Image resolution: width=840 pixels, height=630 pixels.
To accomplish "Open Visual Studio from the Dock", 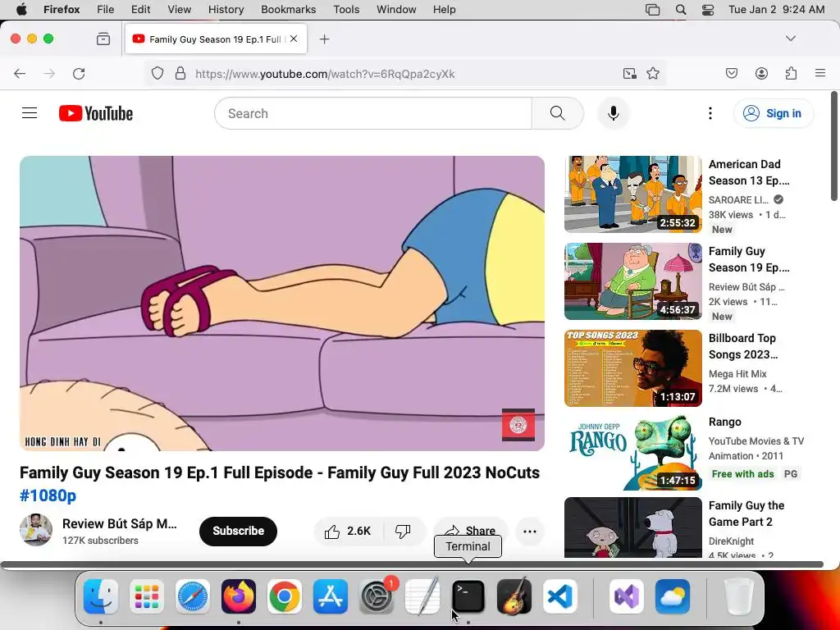I will coord(626,596).
